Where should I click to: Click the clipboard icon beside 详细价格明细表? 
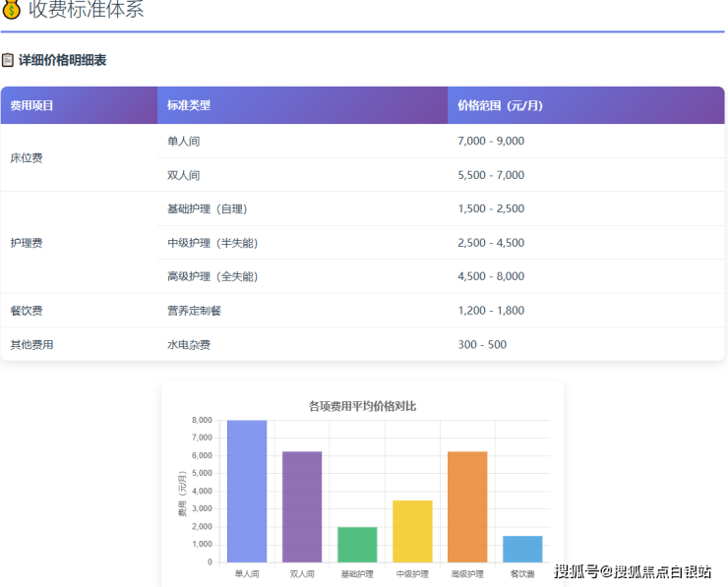click(x=8, y=60)
